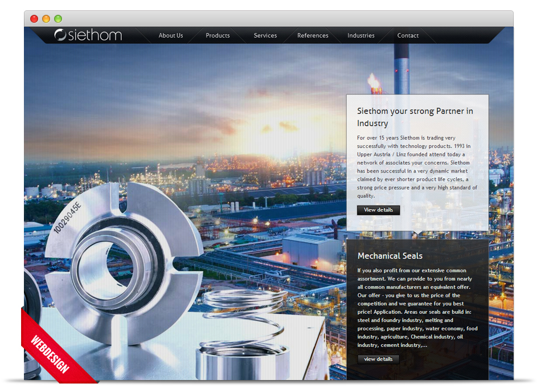Click the yellow minimize window button
The height and width of the screenshot is (392, 537).
tap(46, 19)
